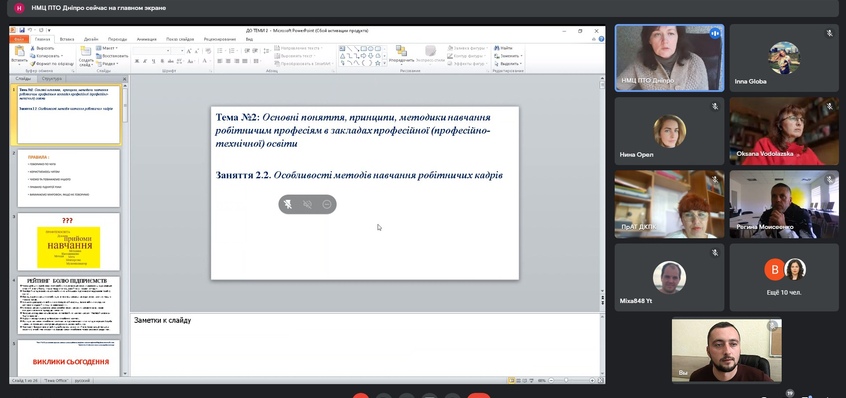
Task: Click the increase font size icon
Action: 189,51
